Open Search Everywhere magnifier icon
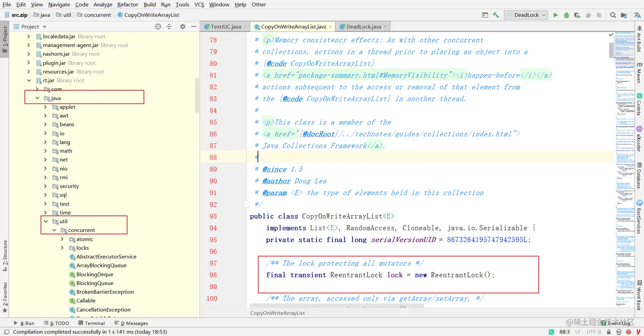Screen dimensions: 644x336 click(613, 15)
